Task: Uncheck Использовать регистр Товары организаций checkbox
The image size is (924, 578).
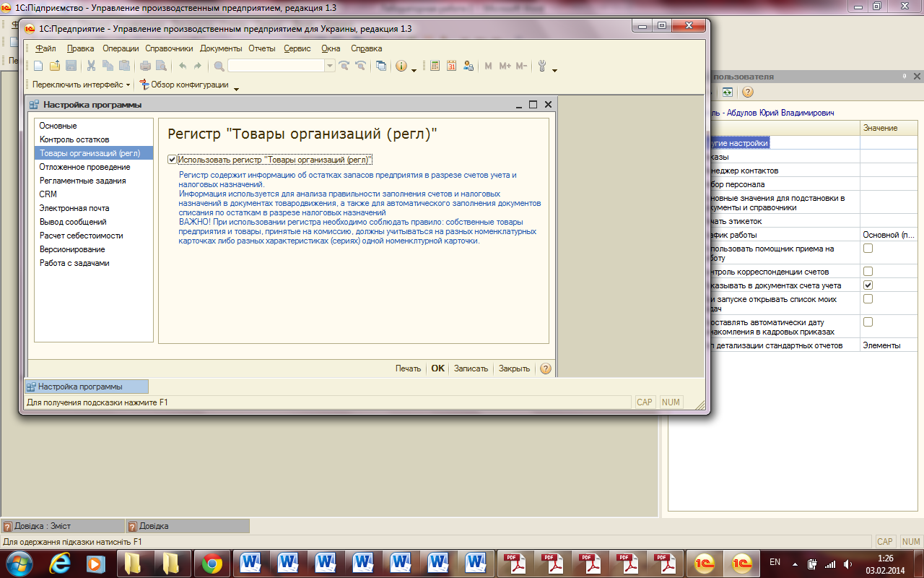Action: [172, 160]
